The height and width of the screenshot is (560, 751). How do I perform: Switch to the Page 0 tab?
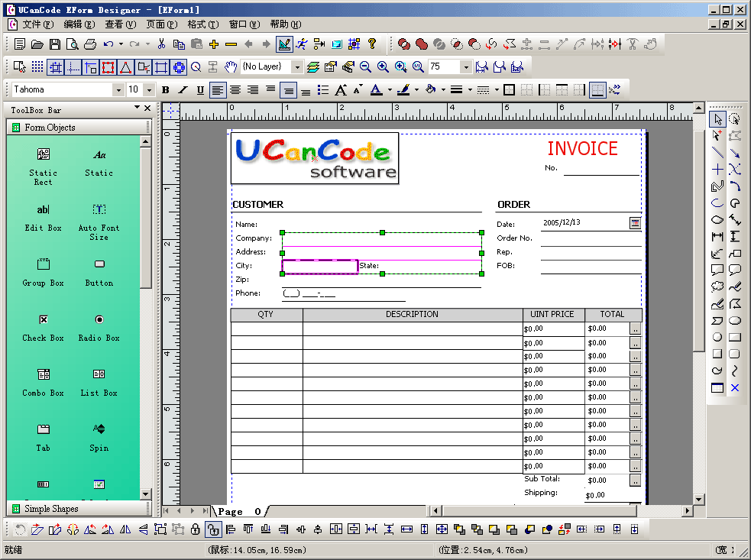[x=240, y=511]
